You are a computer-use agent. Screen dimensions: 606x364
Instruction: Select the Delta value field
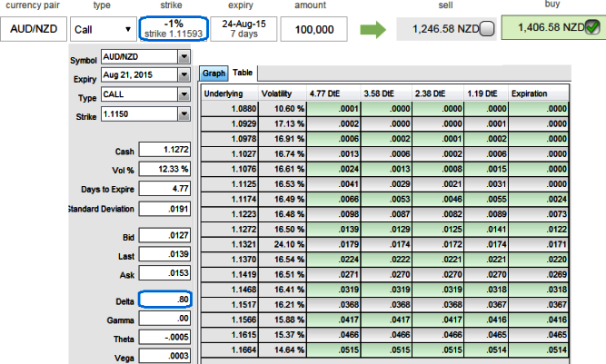pyautogui.click(x=165, y=300)
